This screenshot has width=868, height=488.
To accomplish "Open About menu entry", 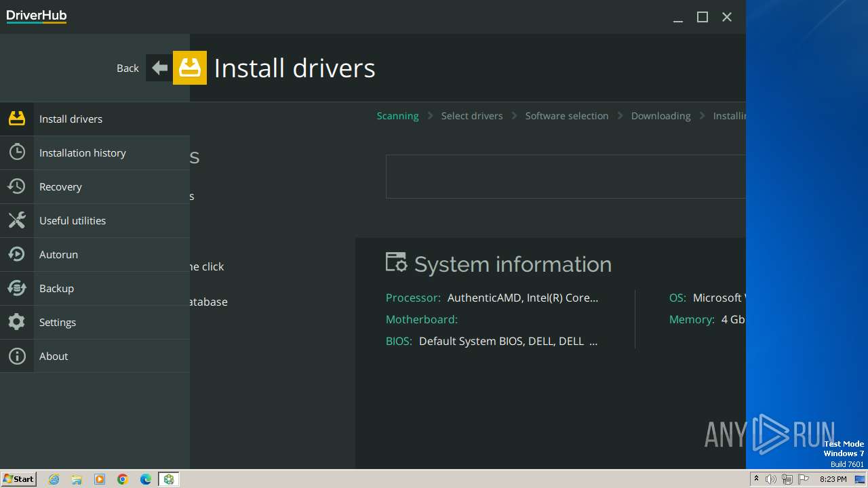I will click(x=95, y=356).
